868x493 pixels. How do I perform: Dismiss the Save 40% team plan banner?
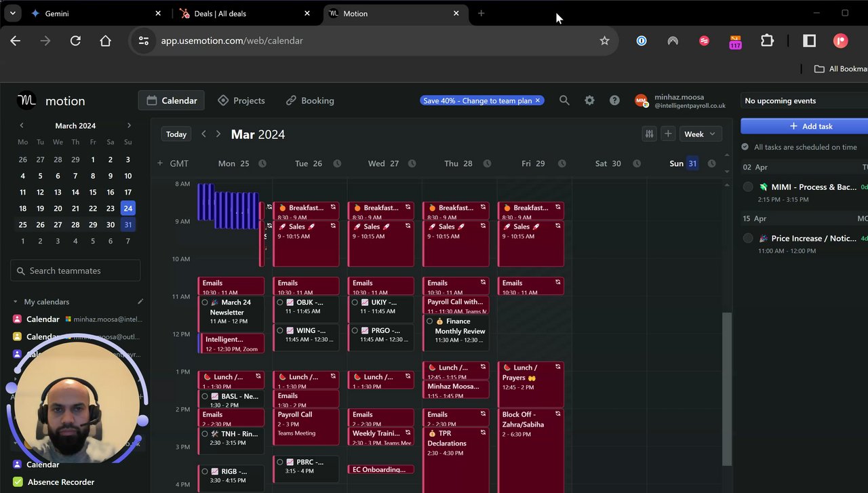538,100
